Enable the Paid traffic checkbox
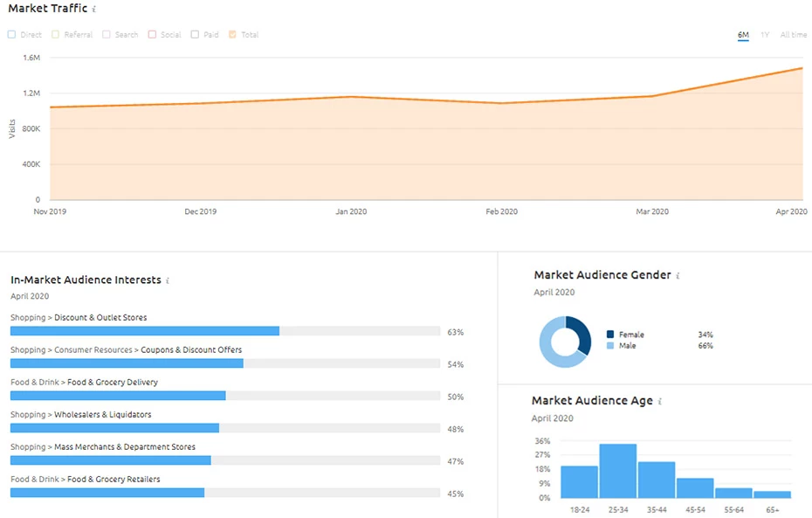 click(195, 35)
